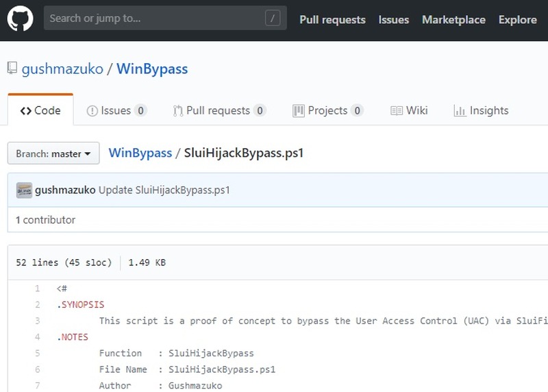Open the WinBypass repository title link
This screenshot has width=548, height=392.
[152, 69]
